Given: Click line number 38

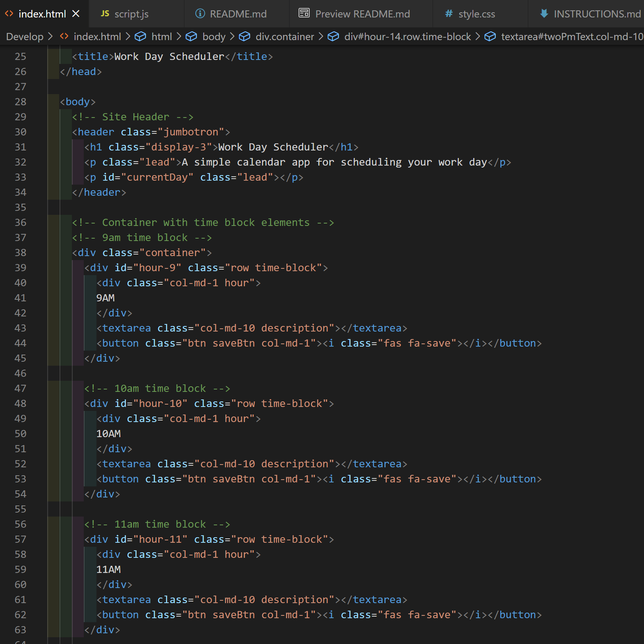Looking at the screenshot, I should pyautogui.click(x=20, y=253).
